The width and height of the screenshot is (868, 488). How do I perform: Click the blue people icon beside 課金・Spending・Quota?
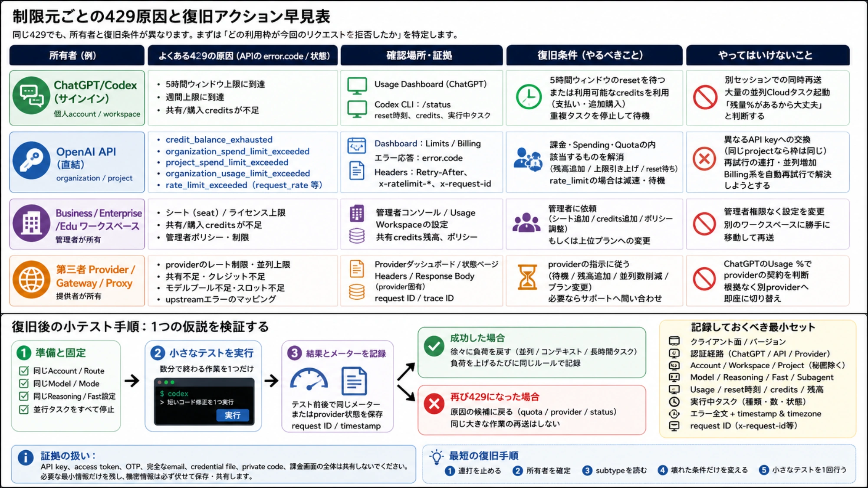[x=528, y=159]
